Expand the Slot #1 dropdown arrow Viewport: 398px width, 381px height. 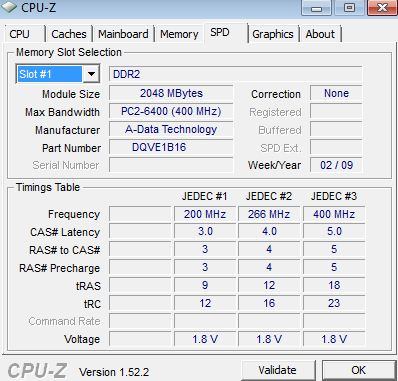tap(91, 74)
